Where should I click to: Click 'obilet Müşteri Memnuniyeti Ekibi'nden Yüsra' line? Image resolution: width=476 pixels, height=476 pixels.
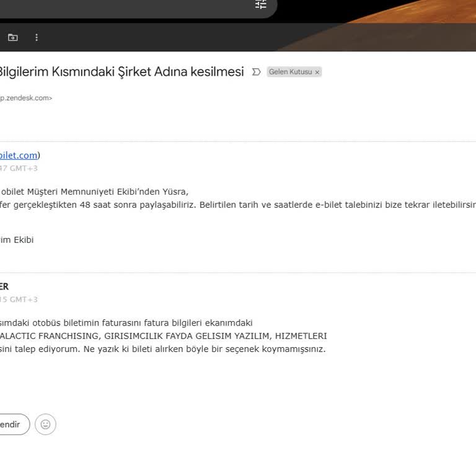[x=95, y=192]
